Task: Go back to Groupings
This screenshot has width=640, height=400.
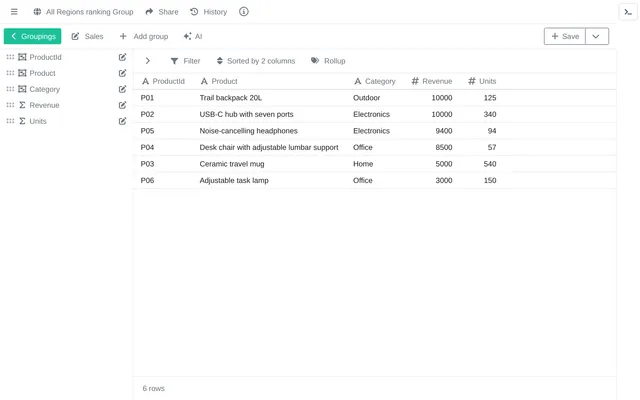Action: coord(33,36)
